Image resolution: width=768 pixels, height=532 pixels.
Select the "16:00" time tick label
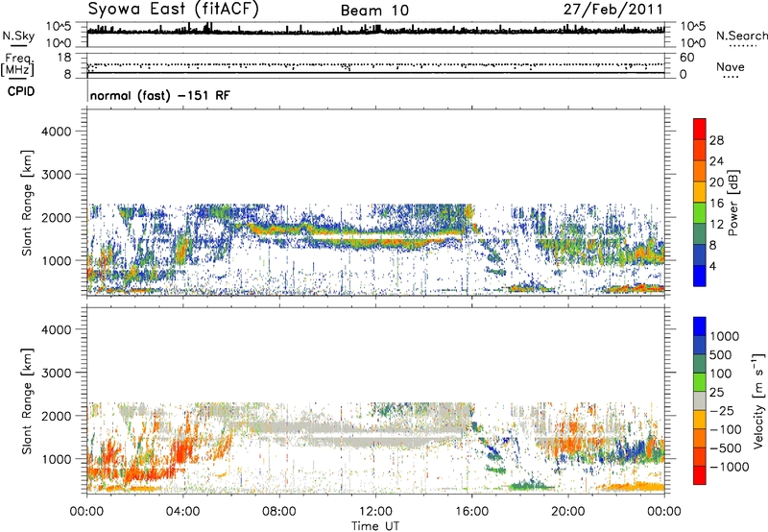point(471,512)
